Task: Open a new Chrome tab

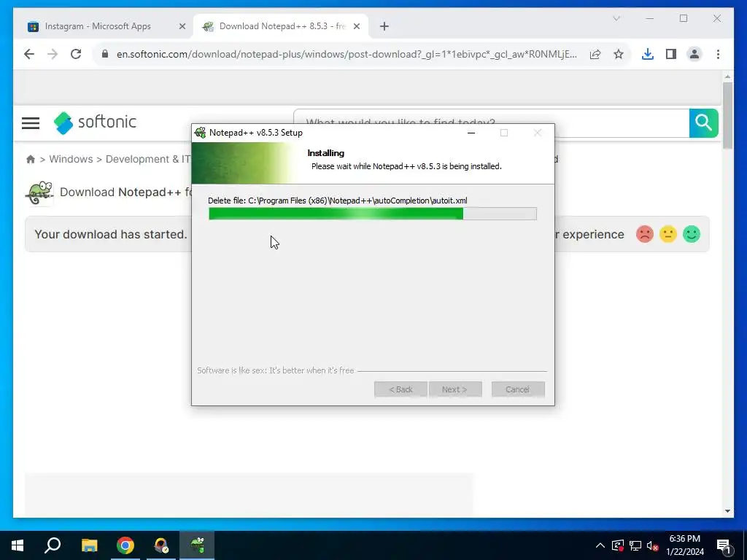Action: tap(384, 27)
